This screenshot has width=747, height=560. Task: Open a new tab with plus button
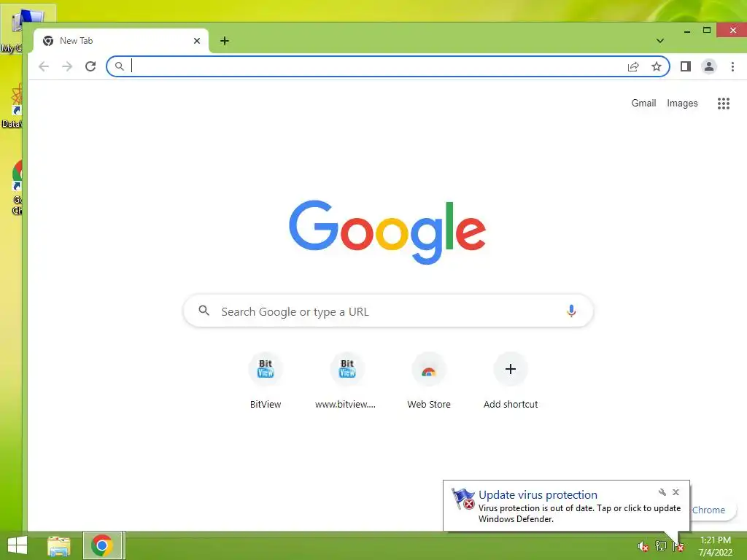click(x=225, y=41)
